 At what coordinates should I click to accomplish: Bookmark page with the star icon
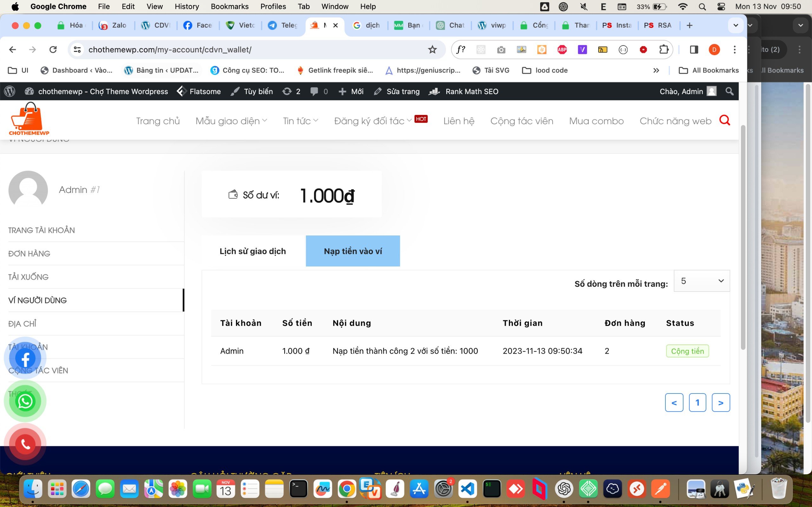click(432, 50)
